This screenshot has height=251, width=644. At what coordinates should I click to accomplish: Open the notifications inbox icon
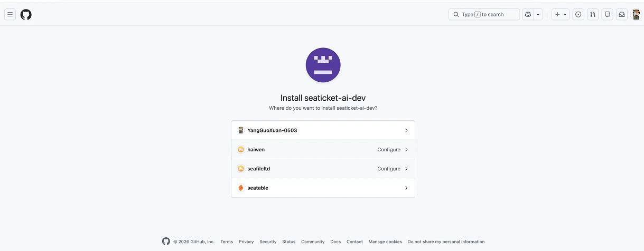pos(622,15)
